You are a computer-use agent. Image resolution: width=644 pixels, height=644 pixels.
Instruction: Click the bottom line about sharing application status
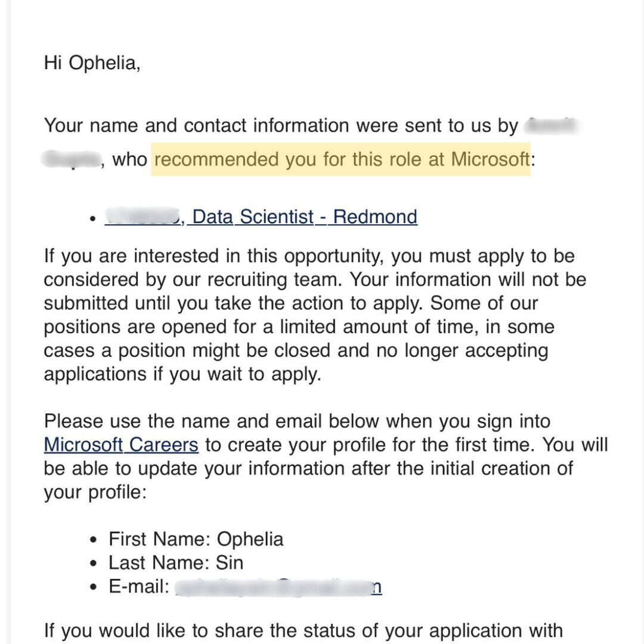click(303, 630)
